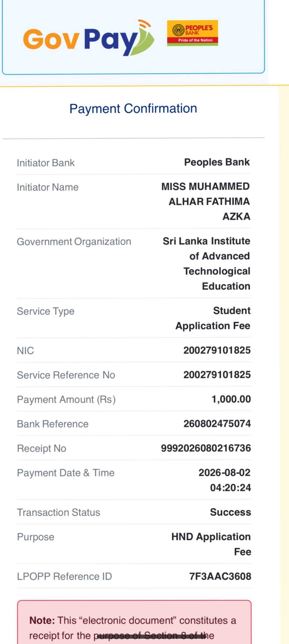Select the Payment Confirmation heading
Viewport: 289px width, 644px height.
pos(133,109)
